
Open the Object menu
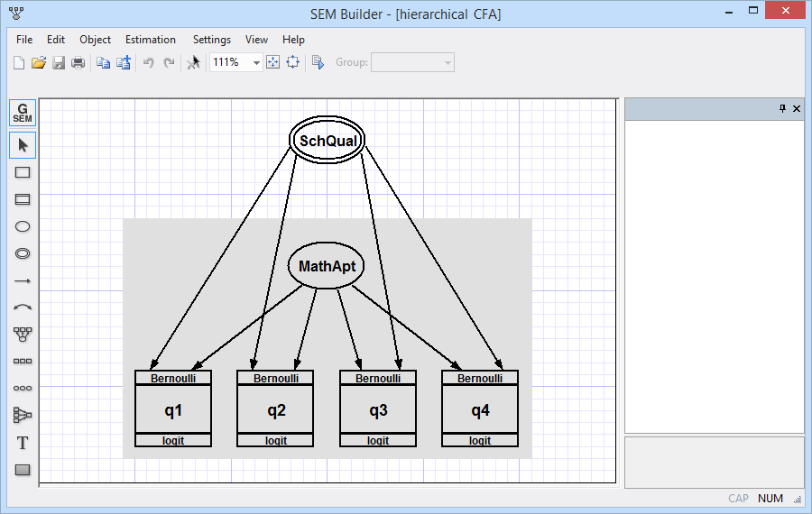click(95, 40)
